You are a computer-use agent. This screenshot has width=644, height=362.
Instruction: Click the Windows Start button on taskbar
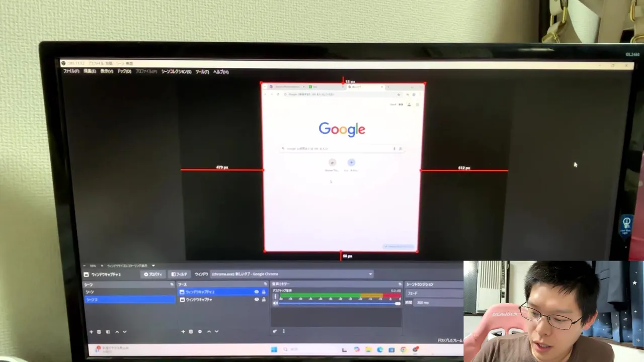coord(274,349)
